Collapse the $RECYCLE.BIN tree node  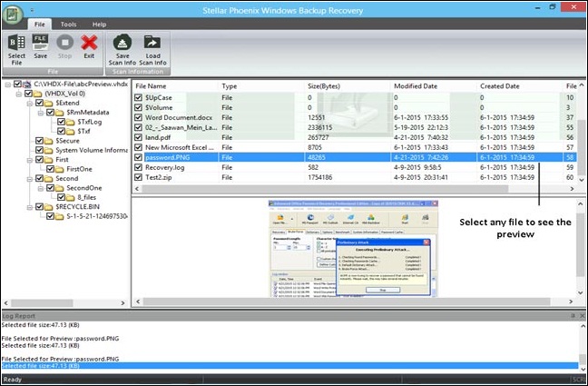coord(30,207)
